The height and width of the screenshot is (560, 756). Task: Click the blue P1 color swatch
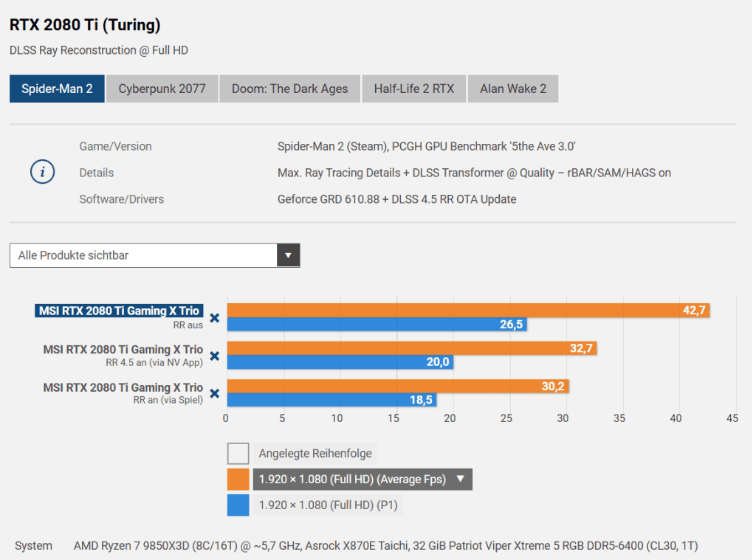(x=238, y=505)
